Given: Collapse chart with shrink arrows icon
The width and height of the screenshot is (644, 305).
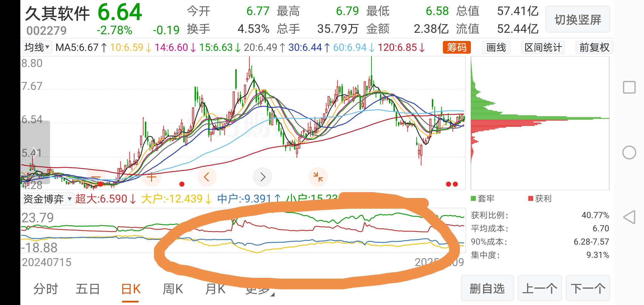Looking at the screenshot, I should coord(318,177).
